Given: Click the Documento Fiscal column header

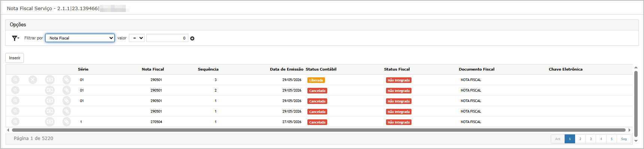Looking at the screenshot, I should [x=477, y=69].
